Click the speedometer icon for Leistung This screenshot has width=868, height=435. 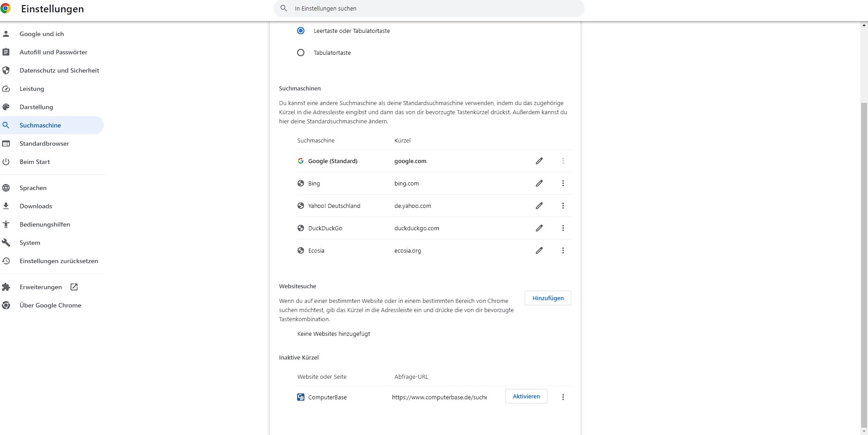(x=6, y=89)
